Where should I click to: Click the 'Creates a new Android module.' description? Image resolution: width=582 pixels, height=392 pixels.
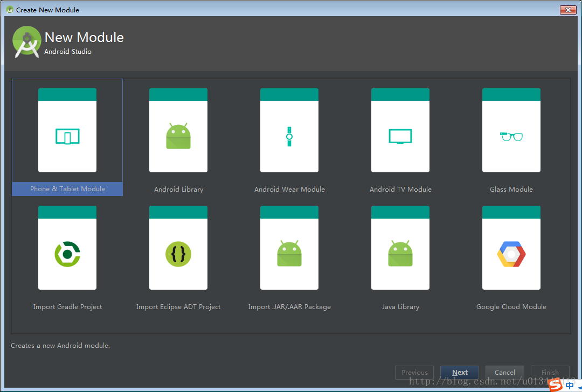60,345
